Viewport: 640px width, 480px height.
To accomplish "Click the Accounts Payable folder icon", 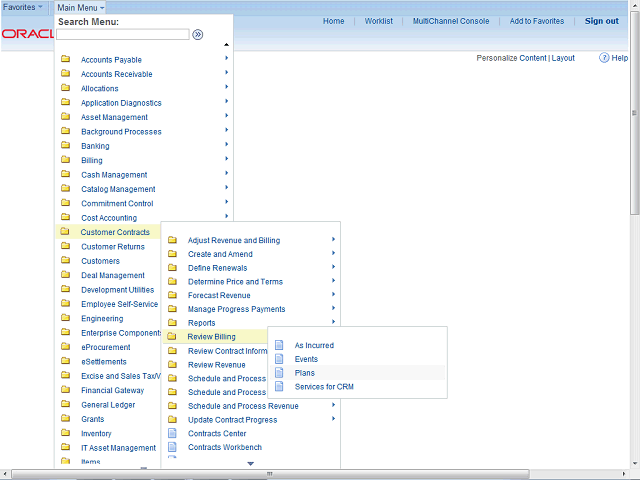I will click(65, 59).
